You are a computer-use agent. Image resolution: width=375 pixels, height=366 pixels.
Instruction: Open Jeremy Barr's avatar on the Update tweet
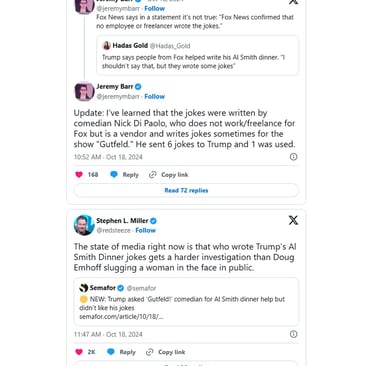(x=84, y=91)
